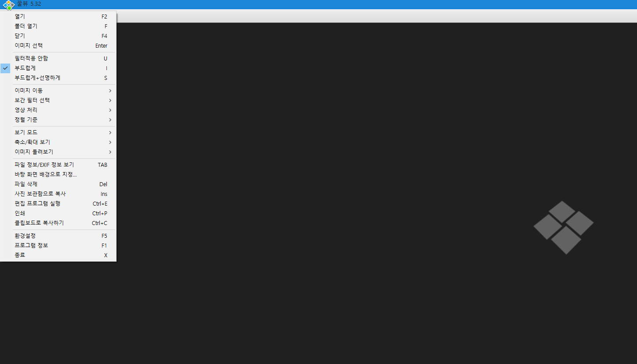Open the 영상 처리 submenu
Image resolution: width=637 pixels, height=364 pixels.
pyautogui.click(x=58, y=110)
